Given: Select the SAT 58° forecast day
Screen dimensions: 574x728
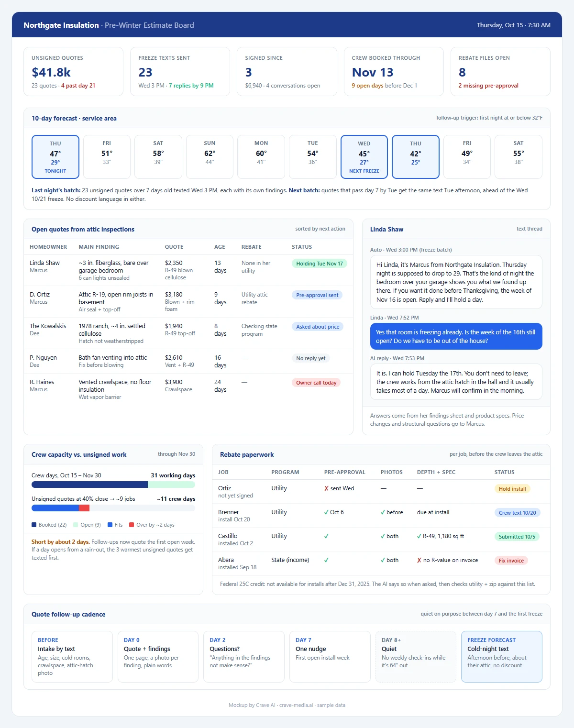Looking at the screenshot, I should [x=158, y=157].
